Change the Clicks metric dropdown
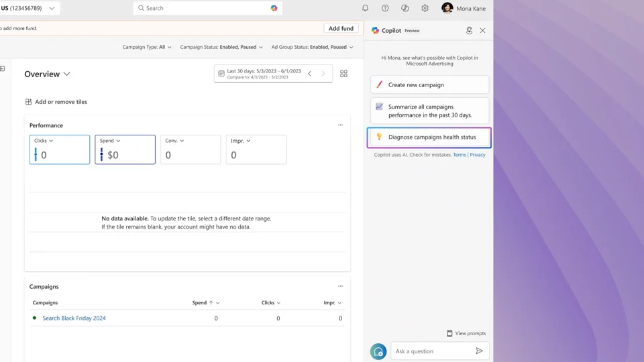The height and width of the screenshot is (362, 644). click(x=44, y=140)
